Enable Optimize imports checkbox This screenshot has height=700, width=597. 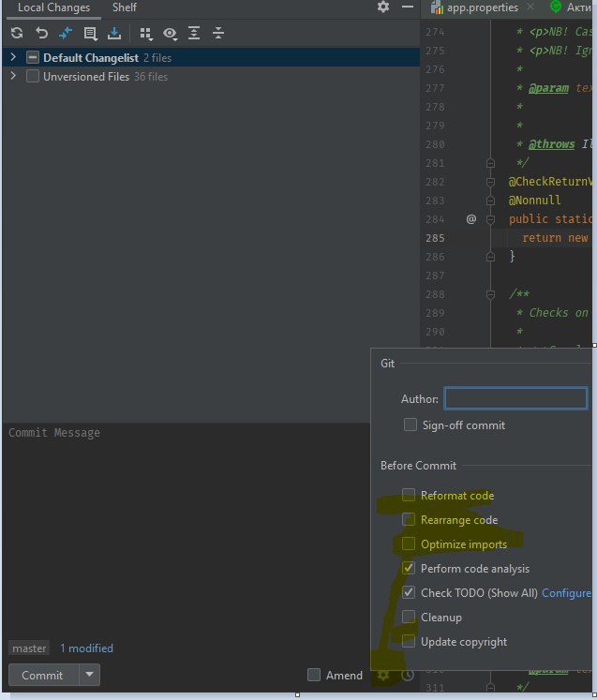point(408,544)
